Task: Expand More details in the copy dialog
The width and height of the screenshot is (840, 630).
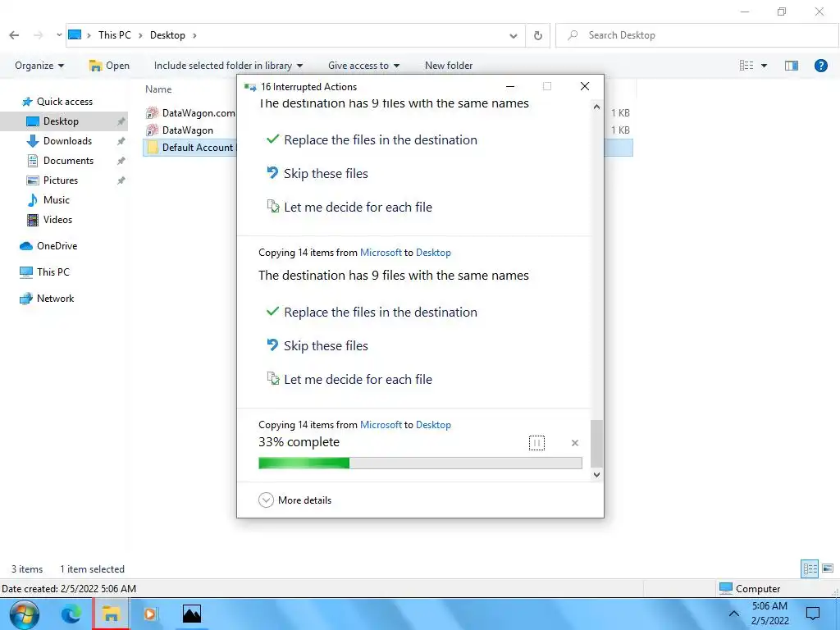Action: [x=295, y=500]
